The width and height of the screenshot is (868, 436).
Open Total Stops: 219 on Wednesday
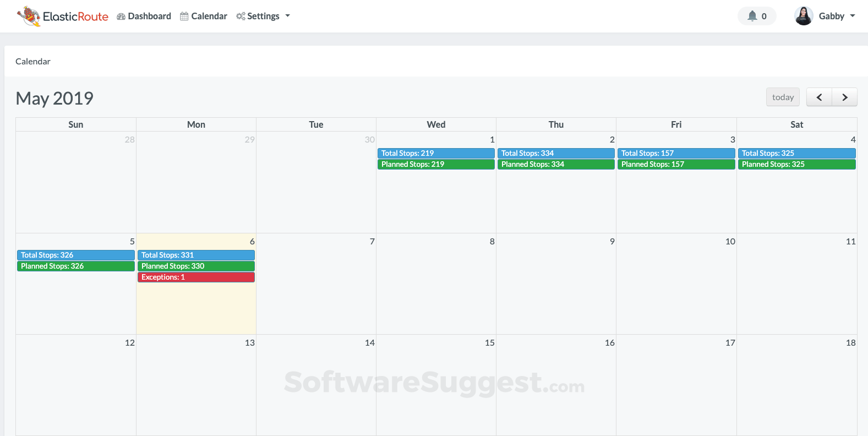tap(436, 153)
